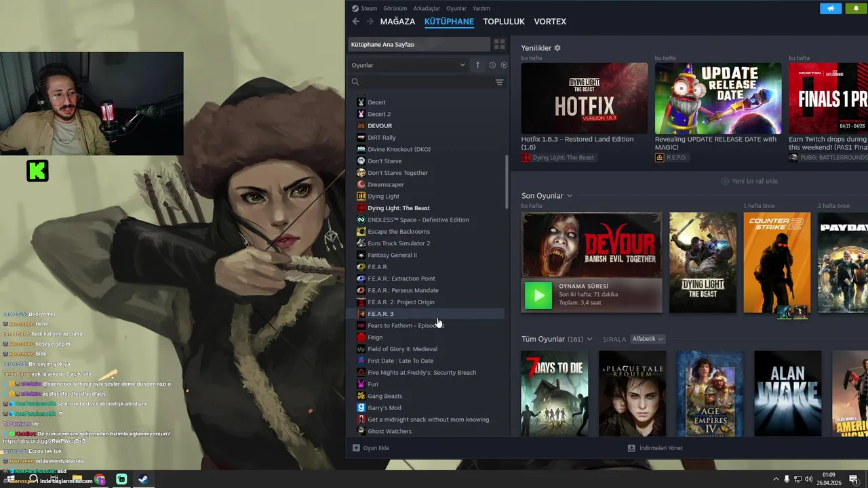868x488 pixels.
Task: Go forward with the right arrow
Action: 370,22
